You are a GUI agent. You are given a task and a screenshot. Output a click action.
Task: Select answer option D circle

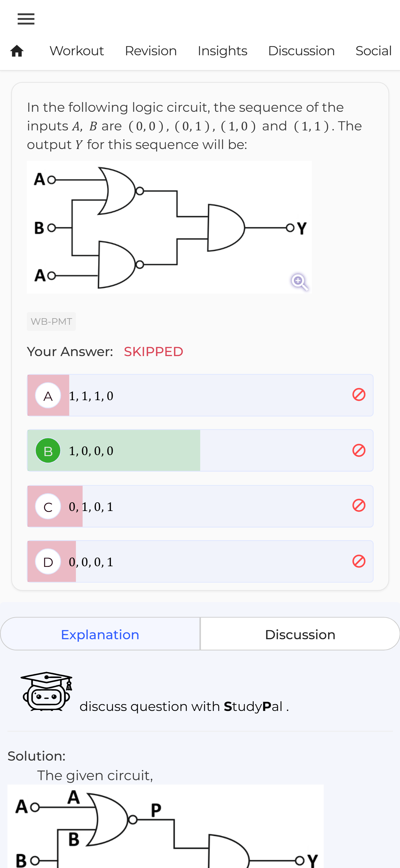tap(48, 562)
